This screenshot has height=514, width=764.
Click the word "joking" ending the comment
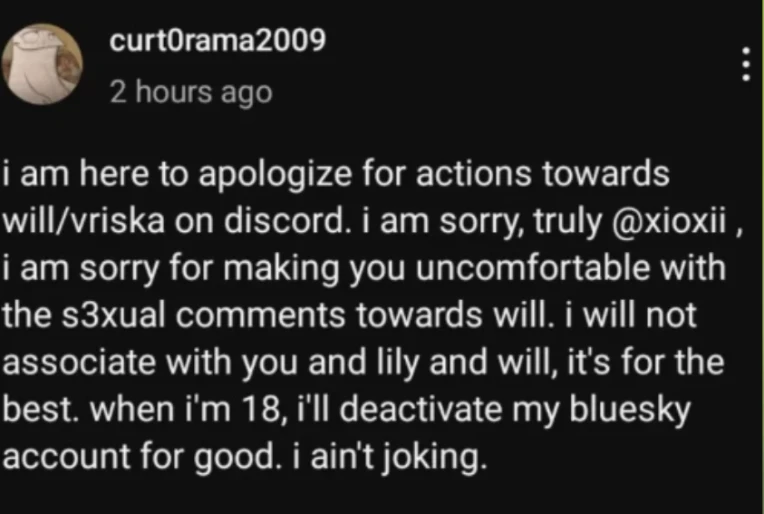coord(434,458)
